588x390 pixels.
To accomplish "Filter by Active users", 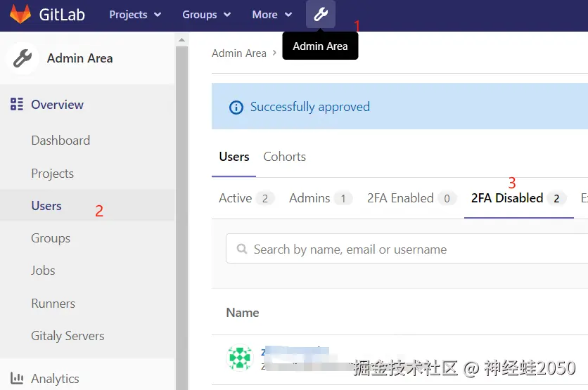I will (246, 198).
